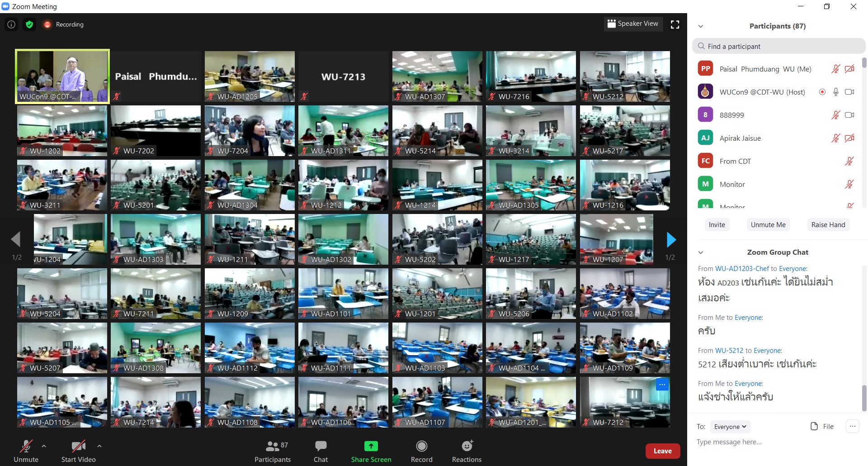Viewport: 868px width, 466px height.
Task: Open the Everyone recipient dropdown
Action: tap(730, 427)
